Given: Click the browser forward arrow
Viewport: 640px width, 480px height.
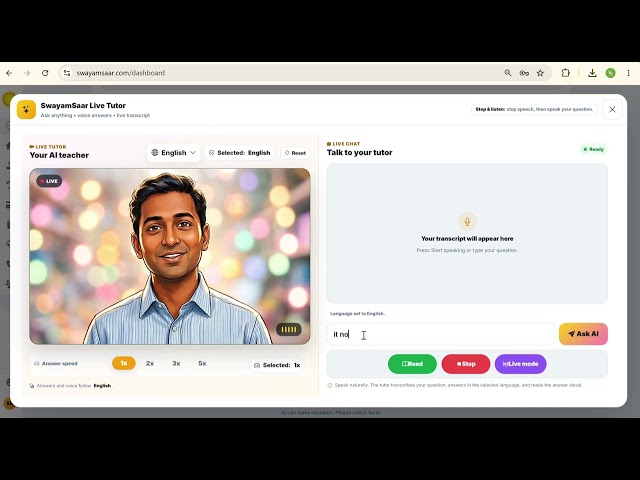Looking at the screenshot, I should click(x=27, y=73).
